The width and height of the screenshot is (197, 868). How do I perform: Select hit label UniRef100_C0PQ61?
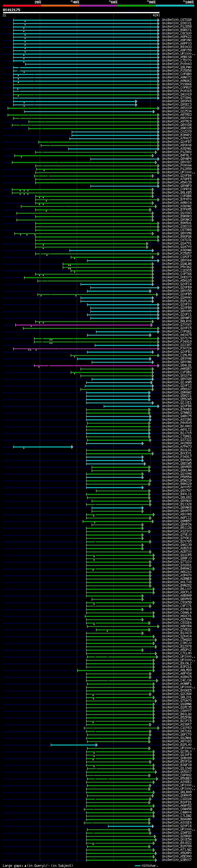coord(177,332)
